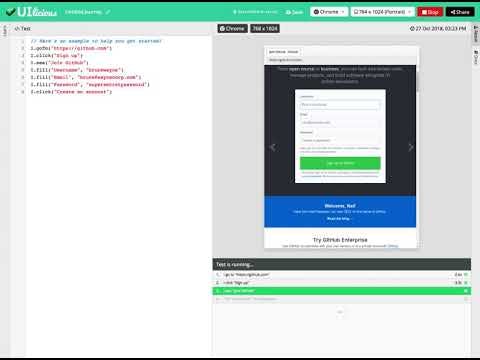This screenshot has height=360, width=480.
Task: Click the autosave status text in header
Action: click(x=256, y=12)
